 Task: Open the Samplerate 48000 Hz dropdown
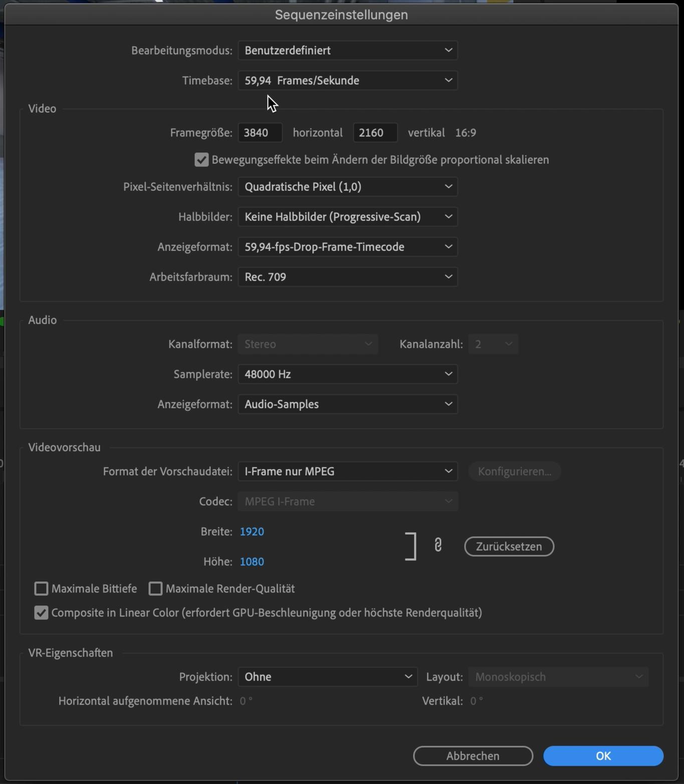[347, 374]
